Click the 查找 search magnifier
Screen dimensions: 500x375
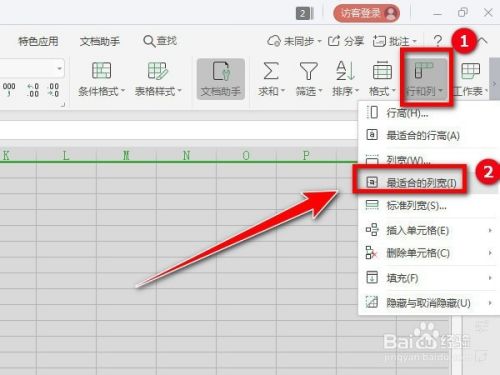(x=149, y=41)
